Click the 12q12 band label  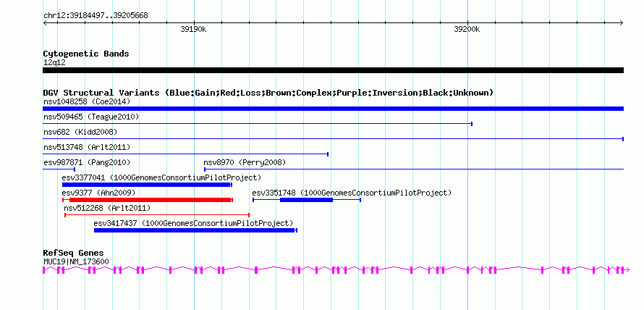coord(54,63)
